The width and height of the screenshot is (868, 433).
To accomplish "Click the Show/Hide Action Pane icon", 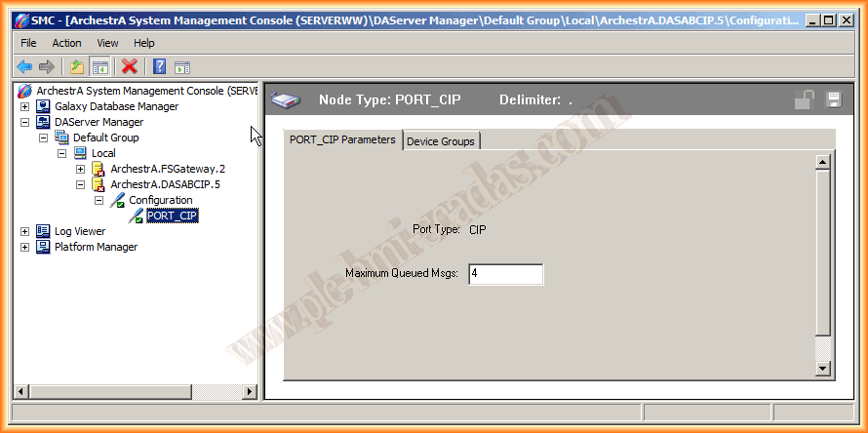I will pos(181,66).
